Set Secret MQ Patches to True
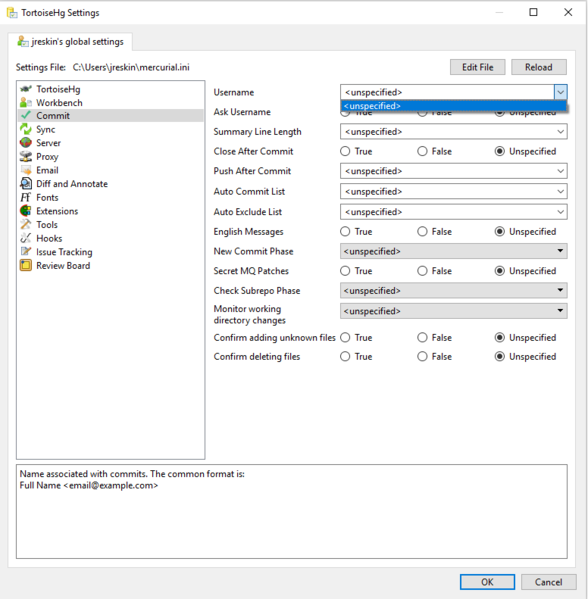The width and height of the screenshot is (588, 599). tap(345, 271)
